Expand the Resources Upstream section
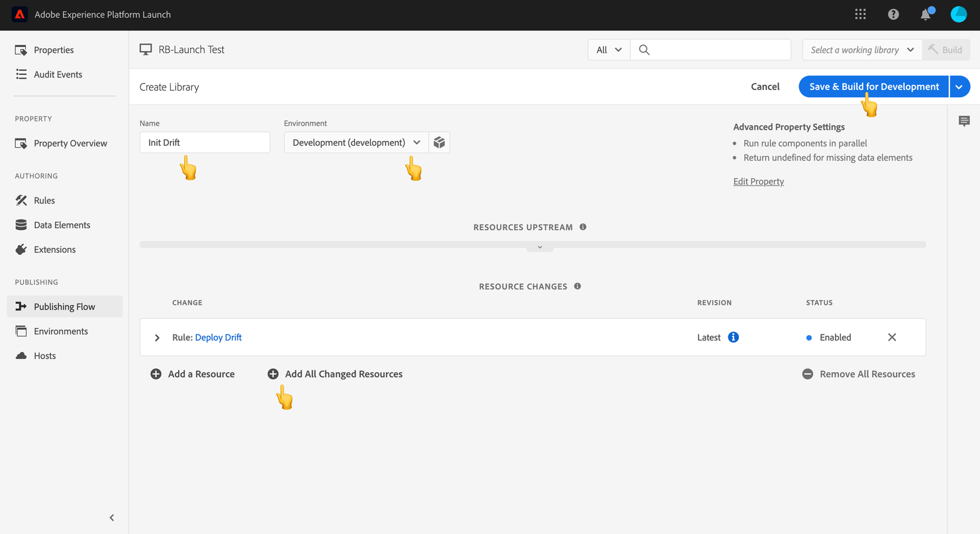Screen dimensions: 980x534 coord(540,247)
